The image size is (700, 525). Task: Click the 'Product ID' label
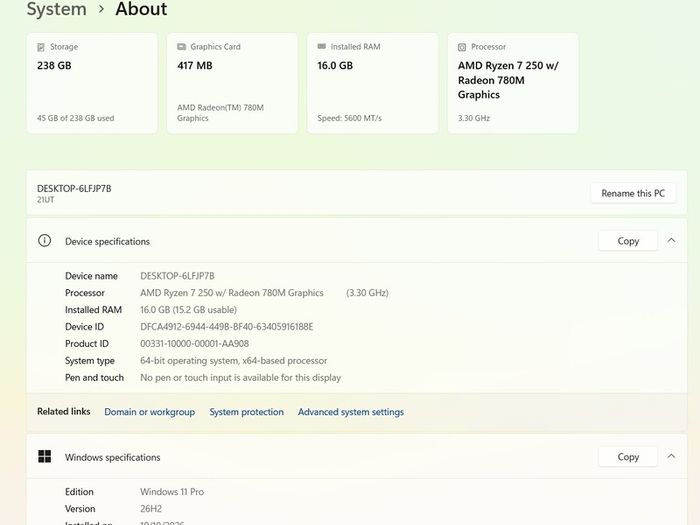tap(87, 344)
